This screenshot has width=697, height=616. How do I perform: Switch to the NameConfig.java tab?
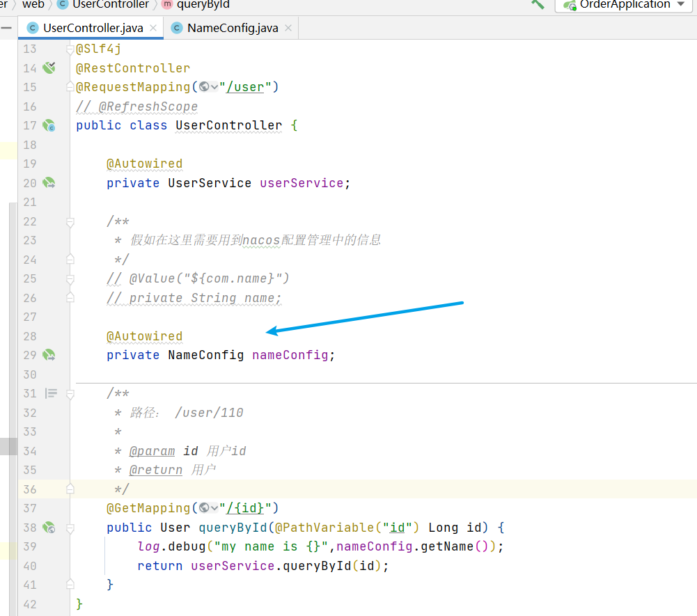coord(233,28)
